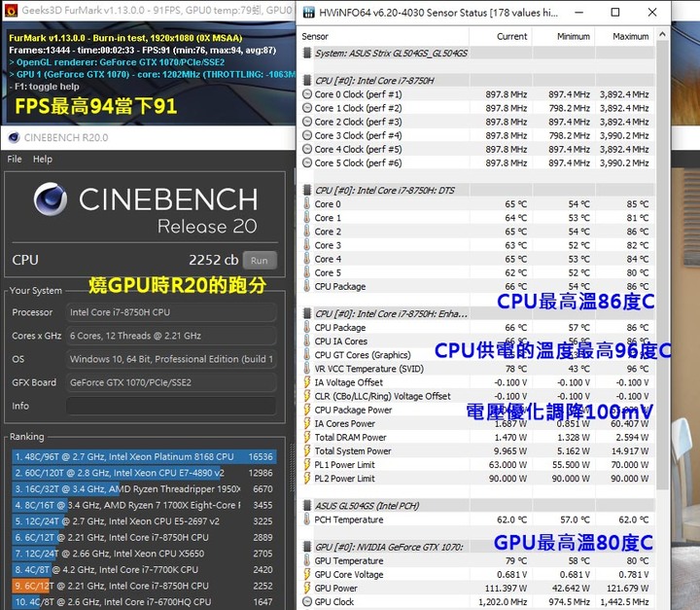Viewport: 700px width, 610px height.
Task: Click the Info input field in Your System
Action: [171, 406]
